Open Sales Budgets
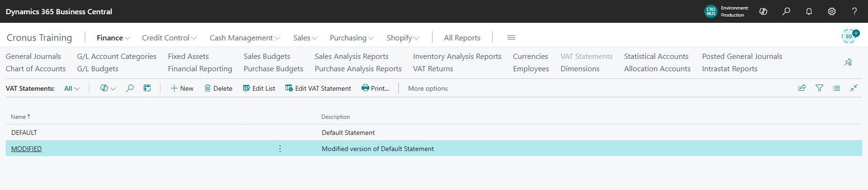The height and width of the screenshot is (190, 868). 266,56
